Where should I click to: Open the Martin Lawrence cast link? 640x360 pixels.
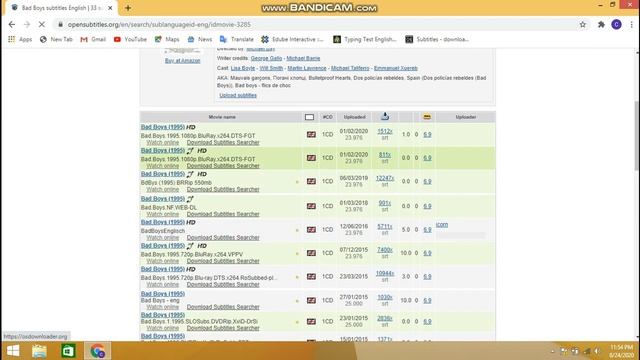[x=307, y=68]
